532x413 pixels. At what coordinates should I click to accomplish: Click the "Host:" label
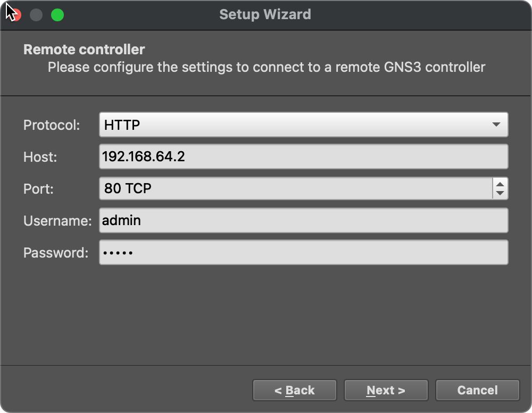click(x=40, y=156)
